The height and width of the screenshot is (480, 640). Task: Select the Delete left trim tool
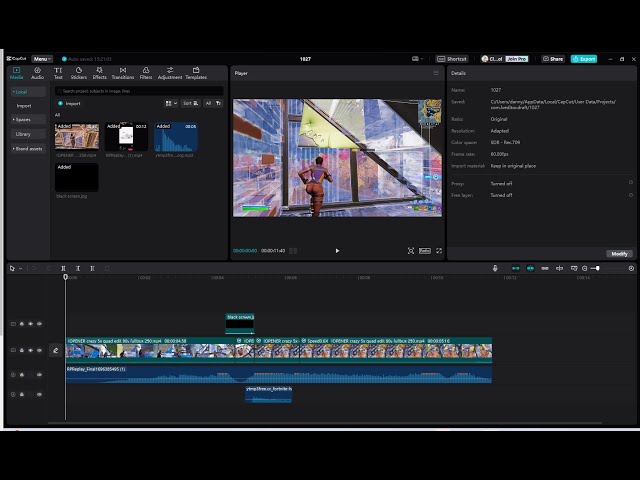(78, 268)
